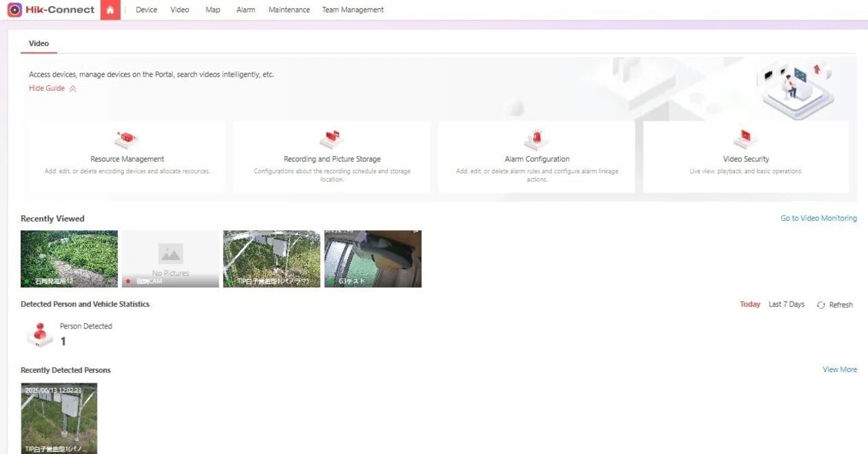
Task: Open the No Pictures CAM thumbnail
Action: [x=170, y=259]
